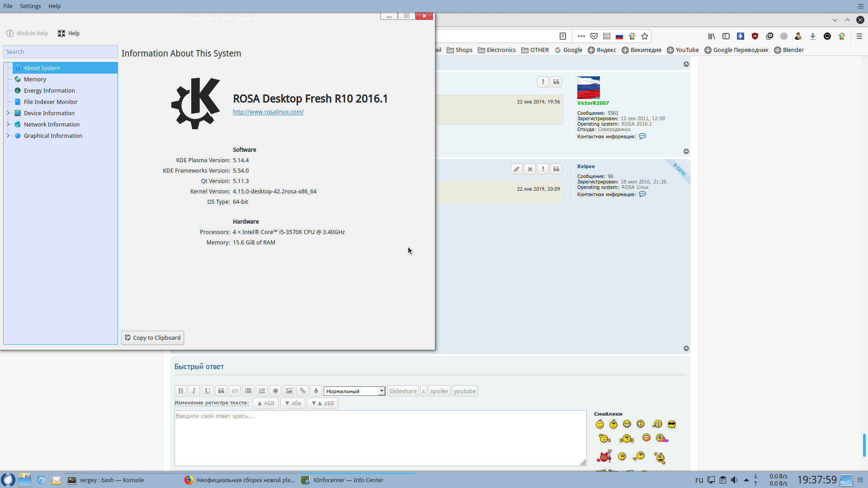Open the Settings menu

click(x=30, y=6)
